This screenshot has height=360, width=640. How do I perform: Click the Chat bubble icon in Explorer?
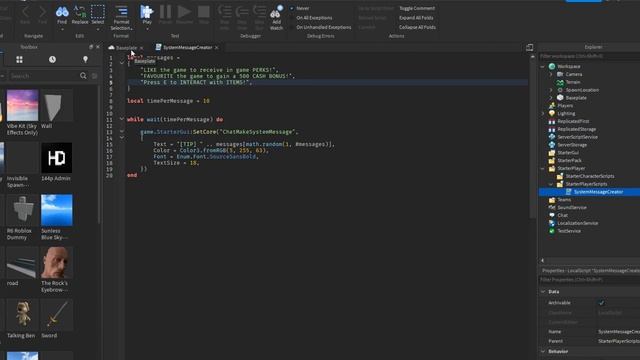coord(552,215)
